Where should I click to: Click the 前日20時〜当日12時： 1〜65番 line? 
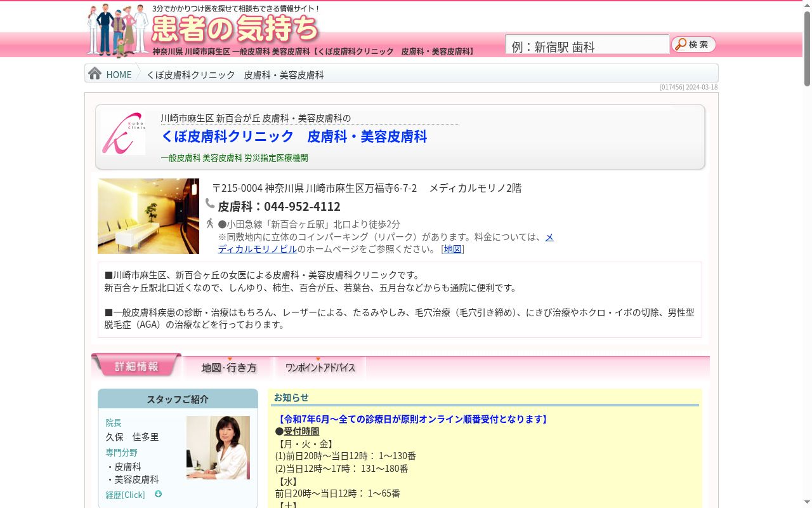(x=337, y=493)
